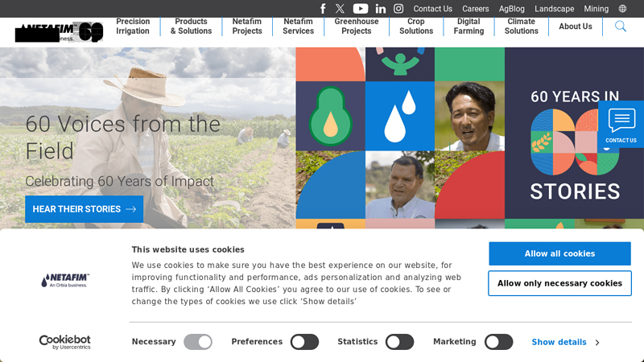Click the search magnifier icon
The width and height of the screenshot is (644, 362).
pyautogui.click(x=621, y=27)
